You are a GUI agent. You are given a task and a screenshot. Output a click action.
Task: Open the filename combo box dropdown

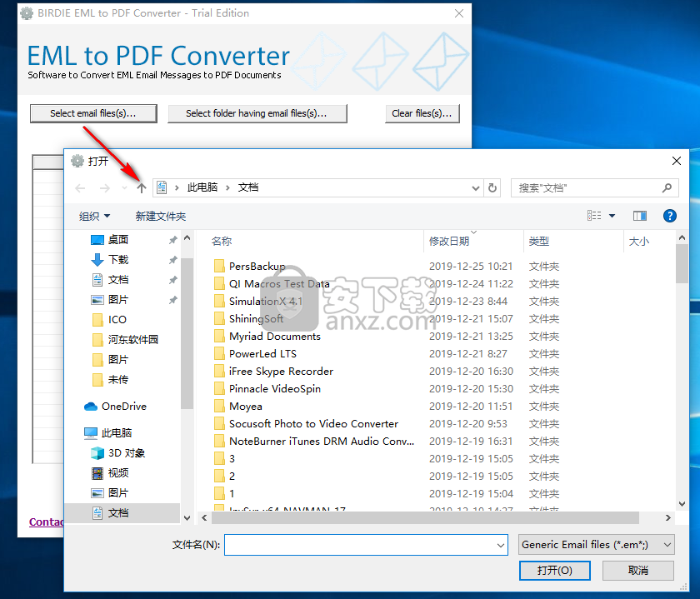click(501, 545)
